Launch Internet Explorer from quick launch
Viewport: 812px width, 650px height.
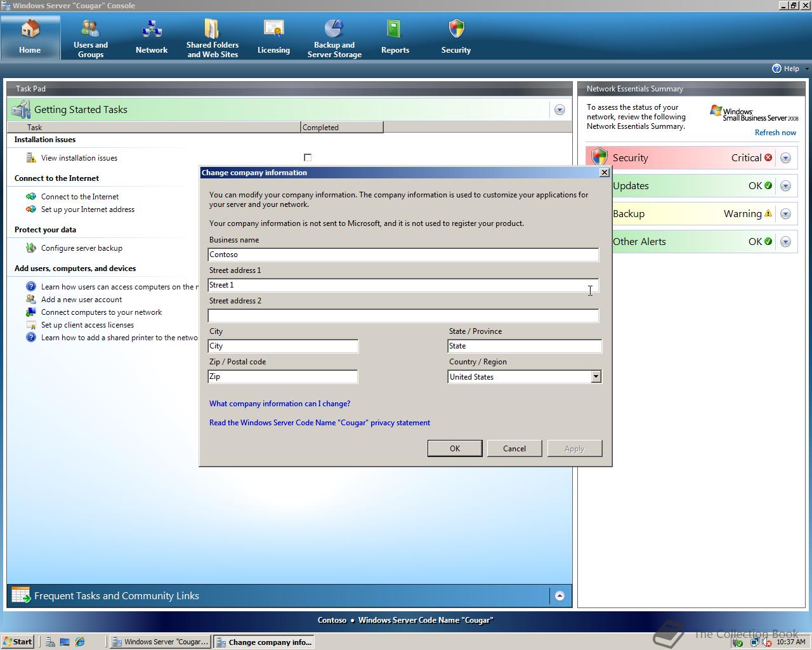[x=80, y=642]
